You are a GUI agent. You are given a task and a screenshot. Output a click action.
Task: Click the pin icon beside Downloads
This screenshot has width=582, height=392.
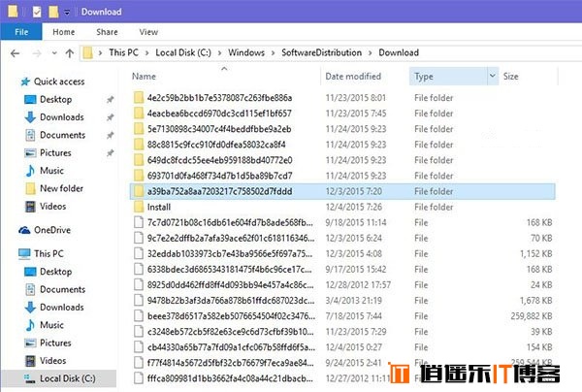[110, 117]
